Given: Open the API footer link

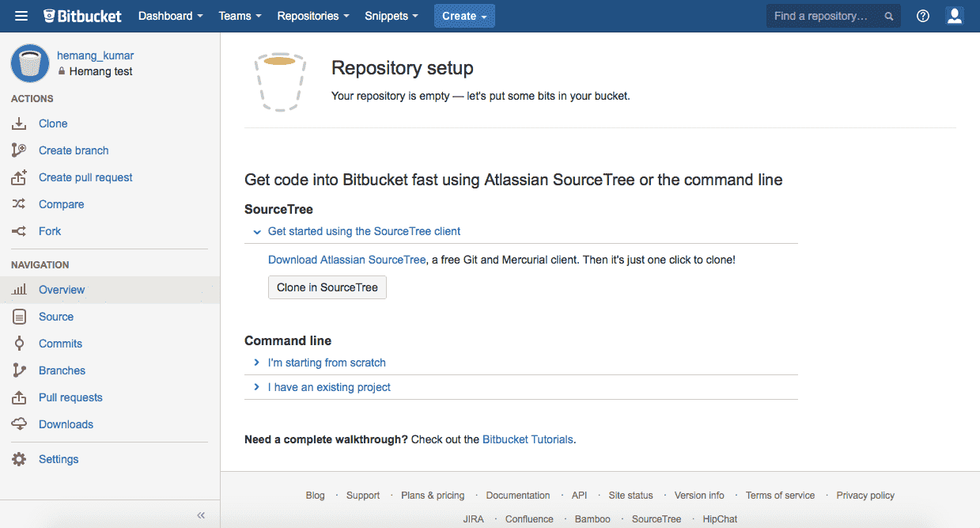Looking at the screenshot, I should (579, 496).
